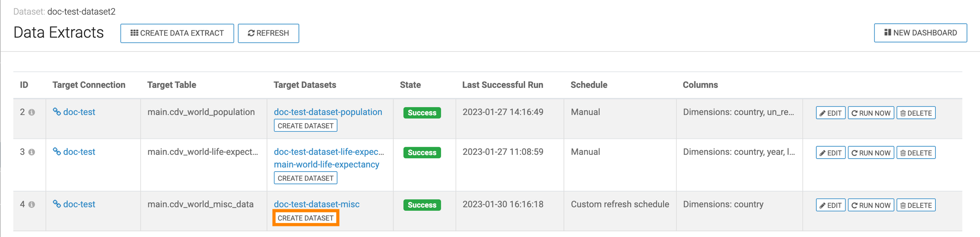
Task: Open New Dashboard
Action: point(920,33)
